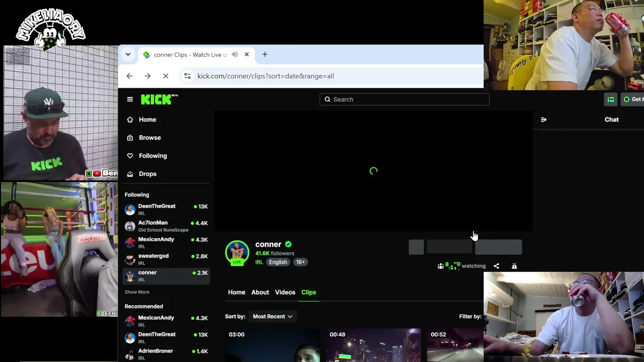644x362 pixels.
Task: Click the green Kick logo
Action: [x=159, y=99]
